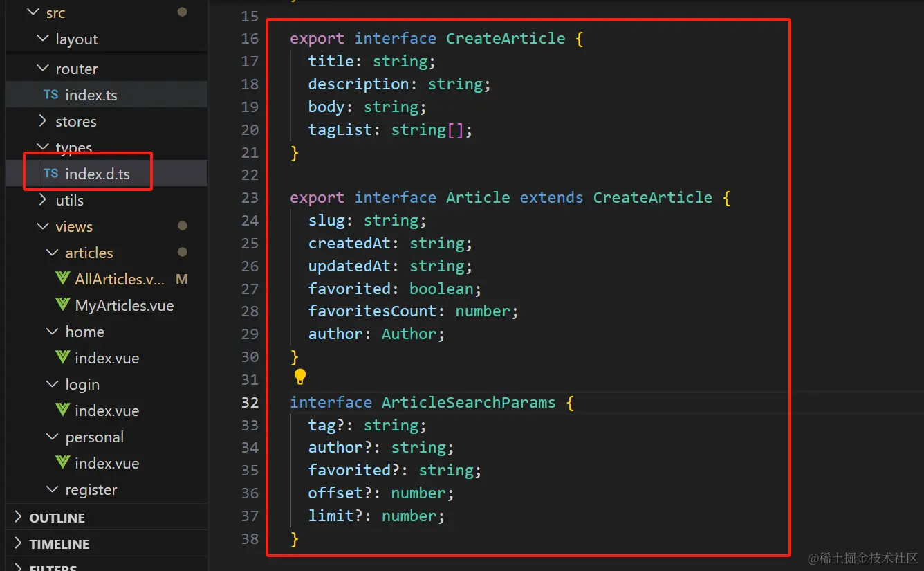Click 'extends' keyword on line 23
The image size is (924, 571).
click(551, 198)
